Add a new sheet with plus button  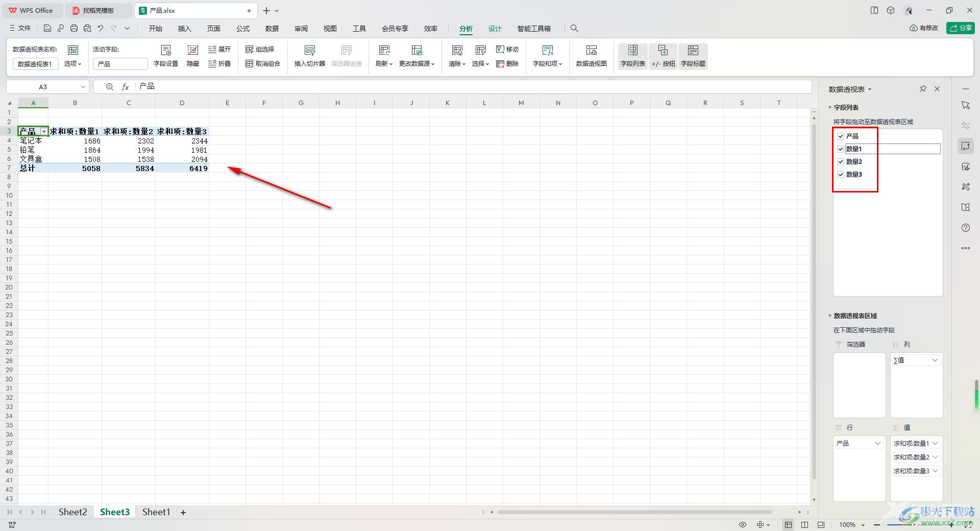[183, 512]
